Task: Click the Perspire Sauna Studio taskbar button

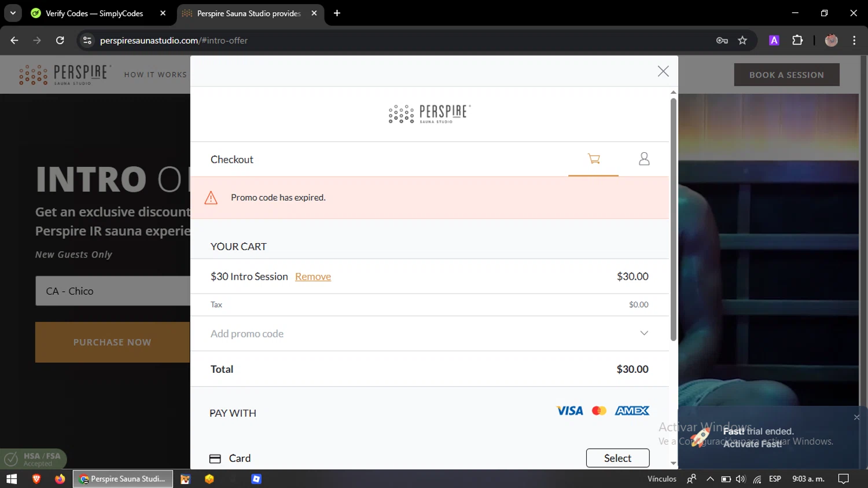Action: pyautogui.click(x=123, y=479)
